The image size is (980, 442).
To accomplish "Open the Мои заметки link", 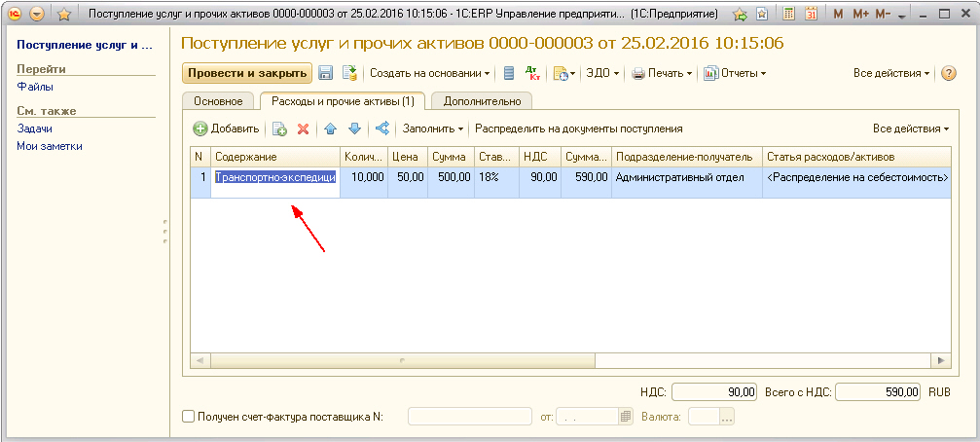I will point(50,146).
